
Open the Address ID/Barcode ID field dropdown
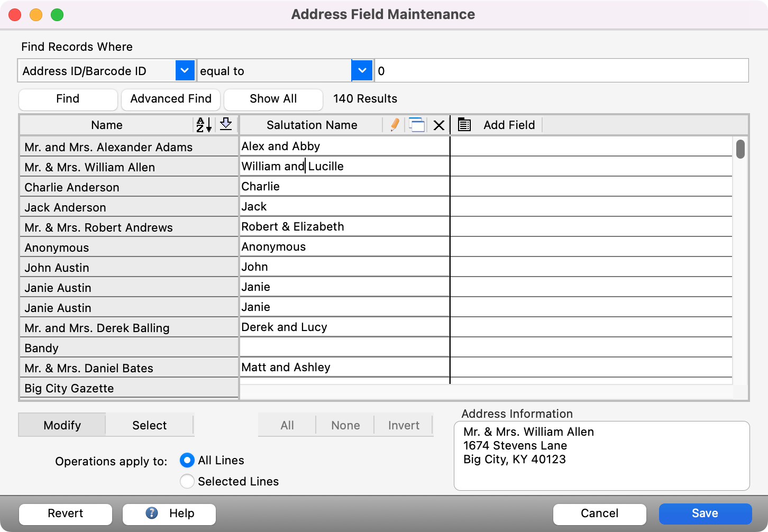pos(185,70)
